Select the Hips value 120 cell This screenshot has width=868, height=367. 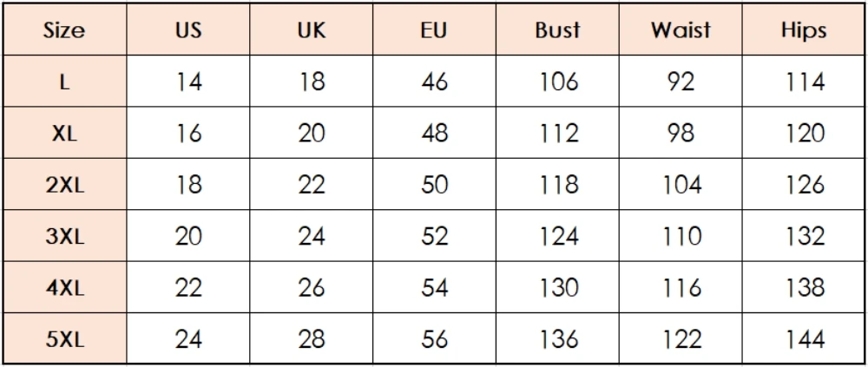[x=804, y=132]
